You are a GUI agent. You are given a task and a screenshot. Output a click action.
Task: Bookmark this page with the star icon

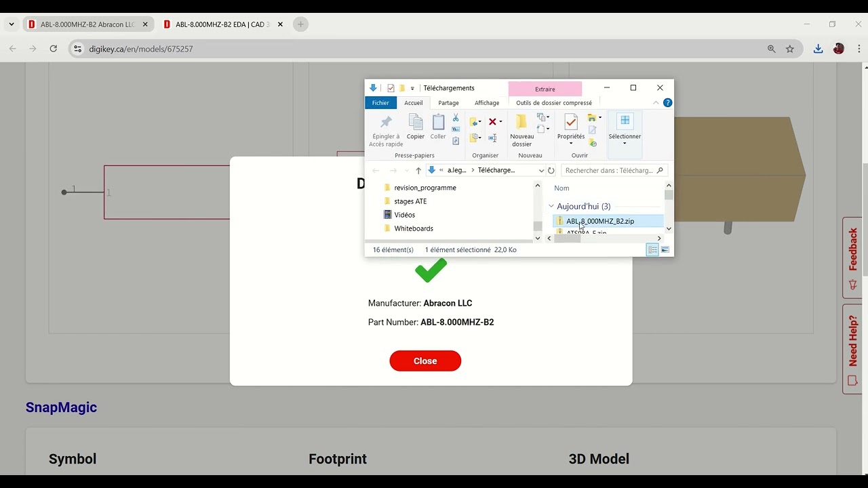pyautogui.click(x=790, y=49)
